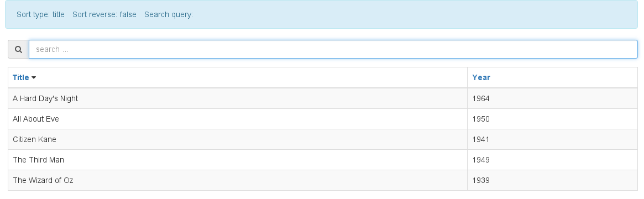
Task: Select the A Hard Day's Night row
Action: click(x=323, y=98)
